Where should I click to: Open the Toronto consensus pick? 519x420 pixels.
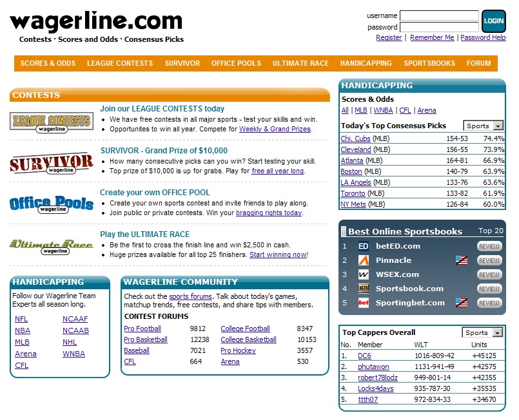coord(353,193)
